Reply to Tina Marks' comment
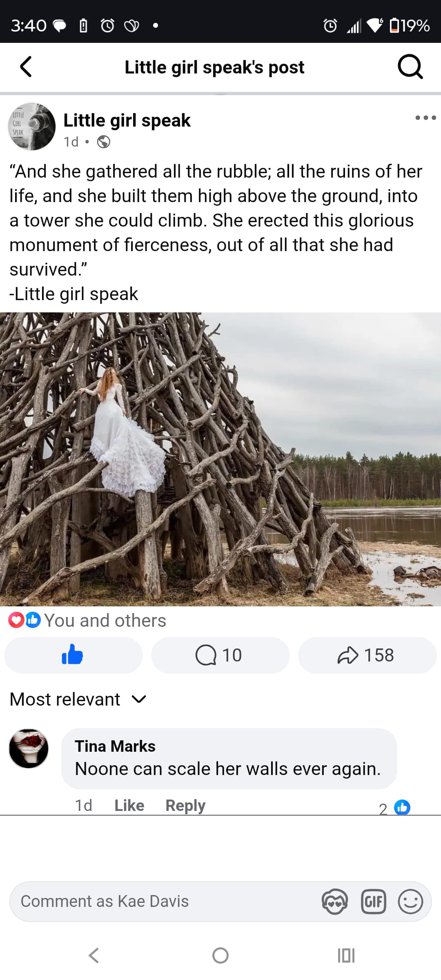Image resolution: width=441 pixels, height=980 pixels. [x=185, y=805]
